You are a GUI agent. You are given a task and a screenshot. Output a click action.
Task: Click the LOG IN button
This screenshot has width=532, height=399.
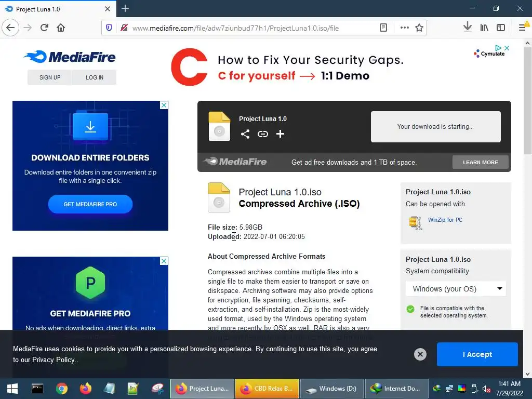(x=95, y=77)
